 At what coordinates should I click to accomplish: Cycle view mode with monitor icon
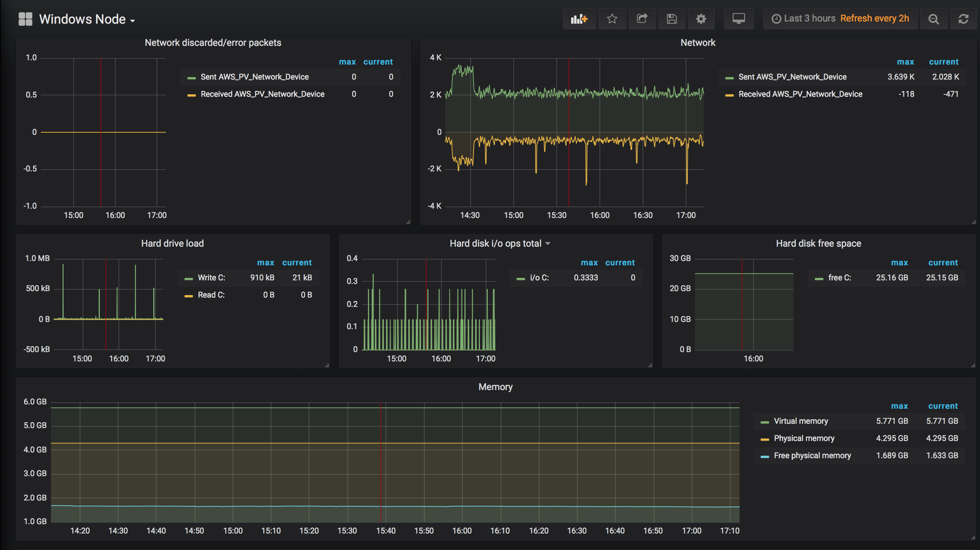(x=738, y=19)
